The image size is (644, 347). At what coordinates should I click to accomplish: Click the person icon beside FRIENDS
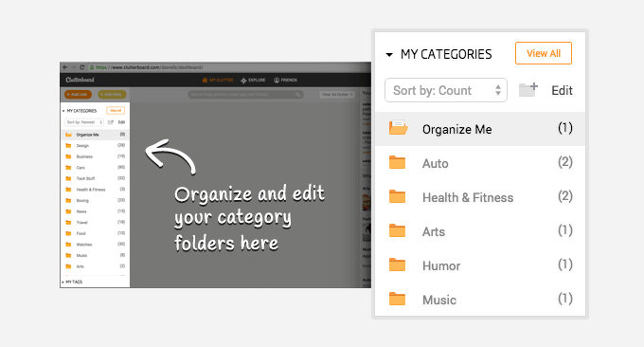(277, 81)
